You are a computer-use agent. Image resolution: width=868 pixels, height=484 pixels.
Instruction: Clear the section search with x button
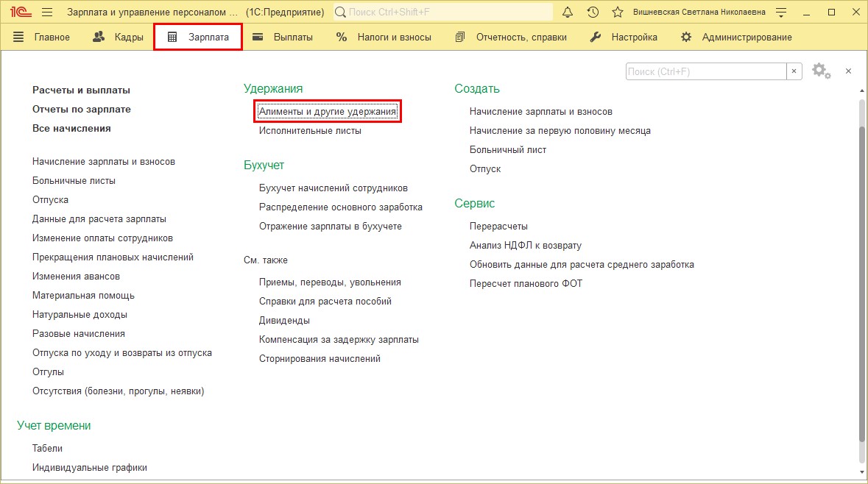click(794, 71)
